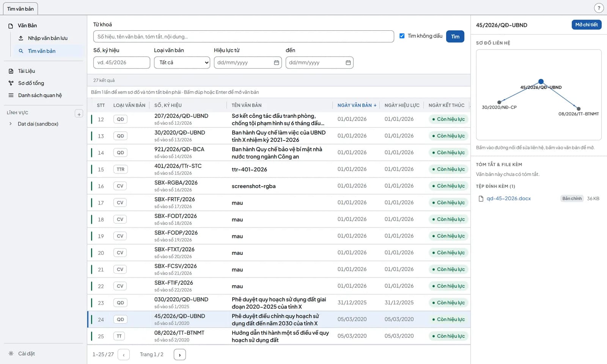Select the row for 08/2026/TT-BTNMT
Viewport: 607px width, 364px height.
(x=279, y=336)
